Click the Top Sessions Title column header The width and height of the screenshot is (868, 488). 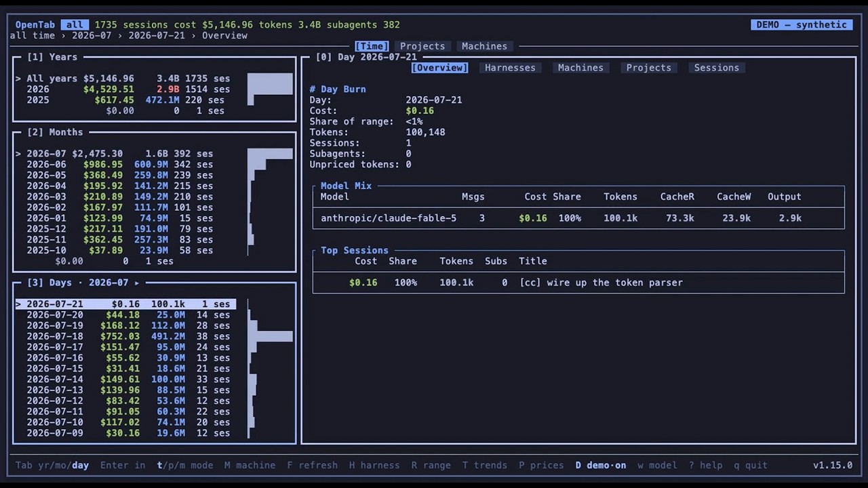[x=532, y=261]
